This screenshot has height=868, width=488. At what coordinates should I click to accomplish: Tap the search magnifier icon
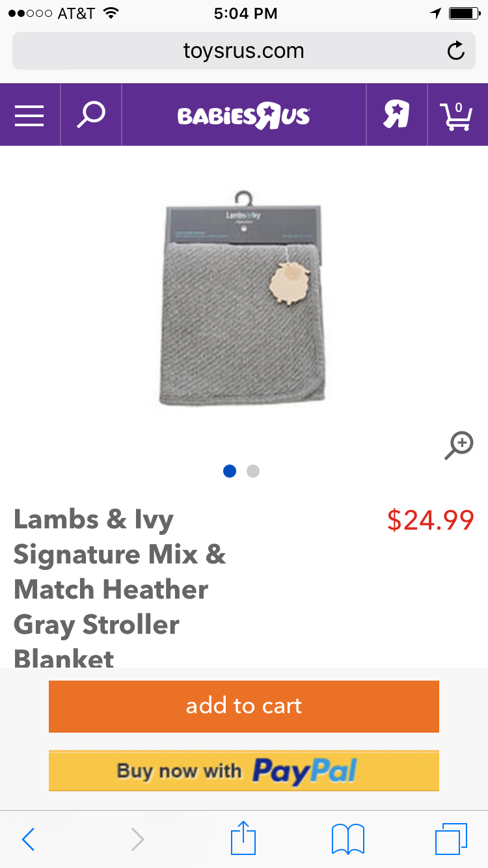pyautogui.click(x=91, y=115)
